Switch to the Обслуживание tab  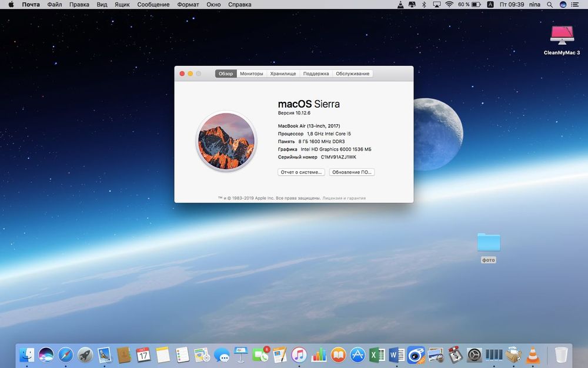pyautogui.click(x=352, y=74)
